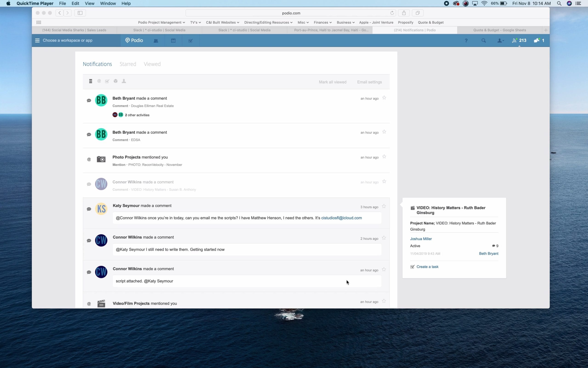Expand the TV's bookmarks folder
This screenshot has width=588, height=368.
coord(196,22)
